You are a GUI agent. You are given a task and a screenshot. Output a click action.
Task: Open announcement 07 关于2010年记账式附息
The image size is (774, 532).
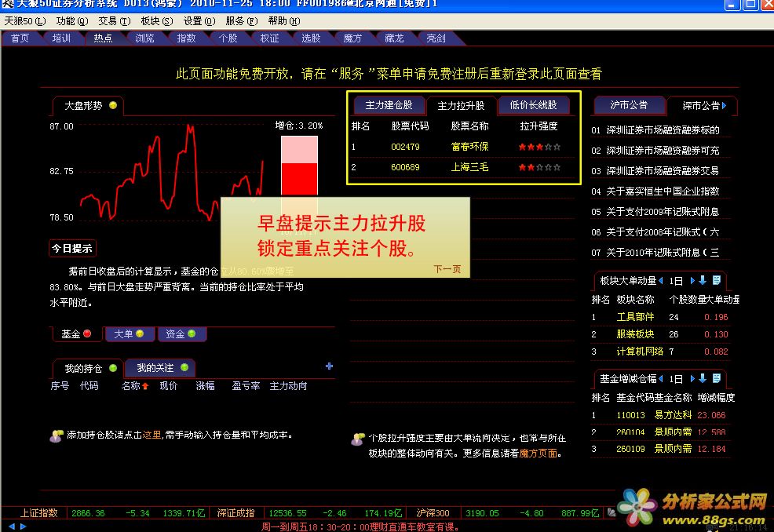tap(655, 253)
